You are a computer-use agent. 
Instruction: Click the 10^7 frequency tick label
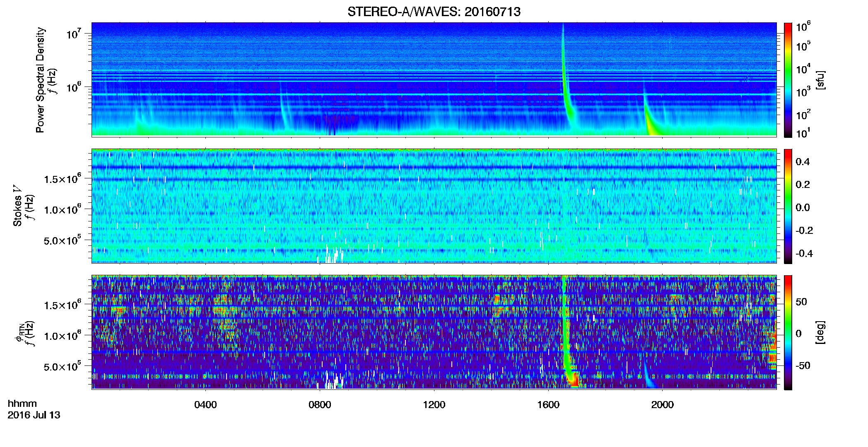(73, 33)
